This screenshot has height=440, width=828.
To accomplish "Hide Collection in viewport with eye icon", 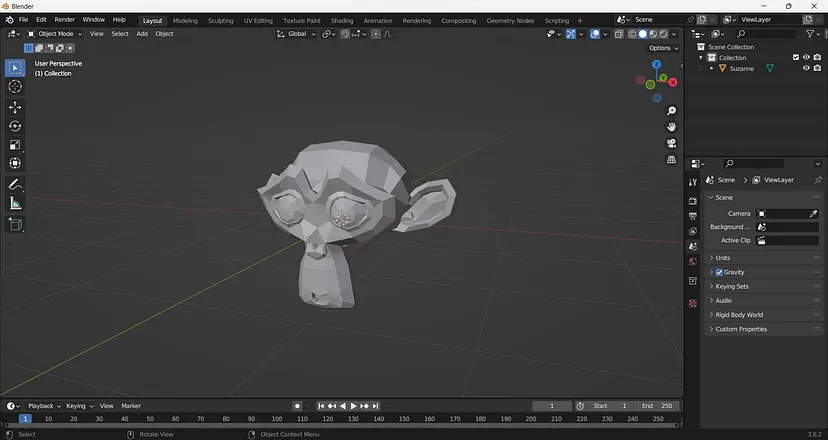I will pyautogui.click(x=806, y=57).
